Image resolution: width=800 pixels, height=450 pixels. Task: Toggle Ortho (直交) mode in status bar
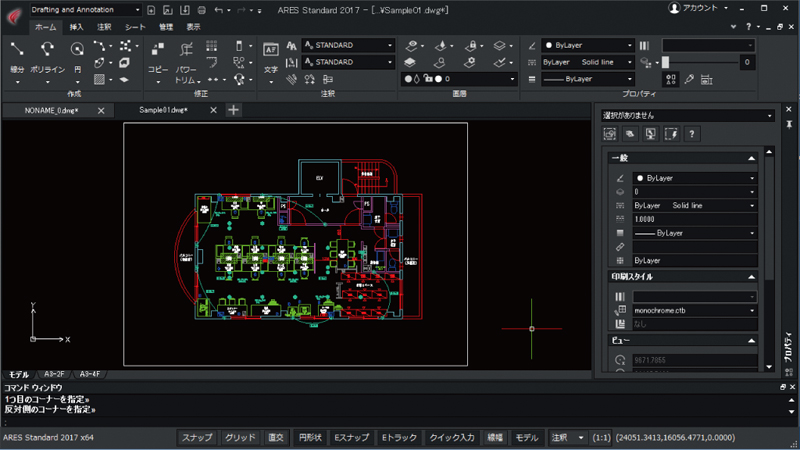click(276, 438)
